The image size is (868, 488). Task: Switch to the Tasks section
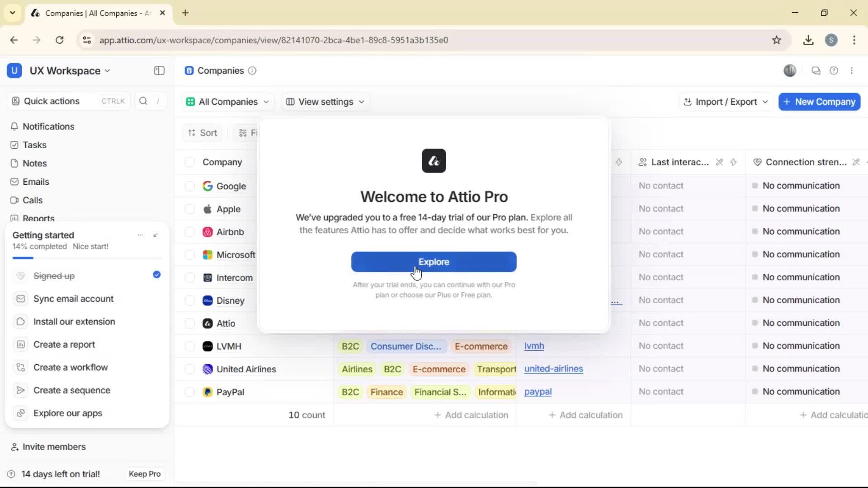point(34,145)
